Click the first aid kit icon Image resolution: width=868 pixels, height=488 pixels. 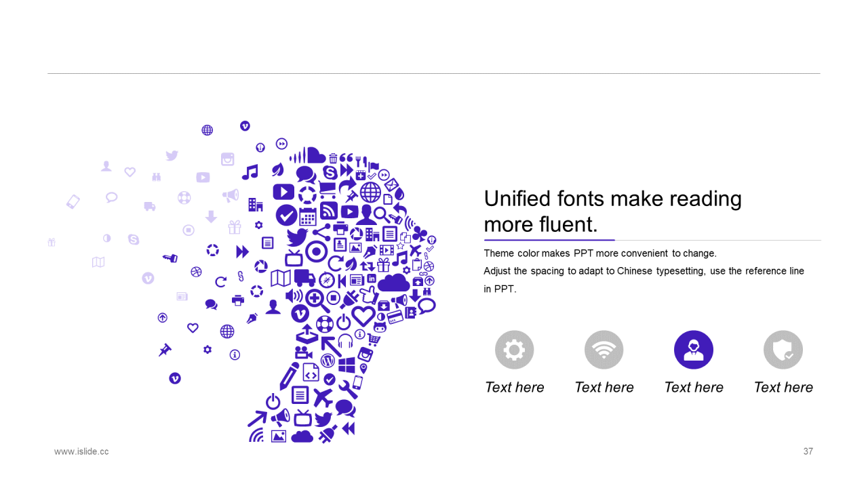(361, 175)
